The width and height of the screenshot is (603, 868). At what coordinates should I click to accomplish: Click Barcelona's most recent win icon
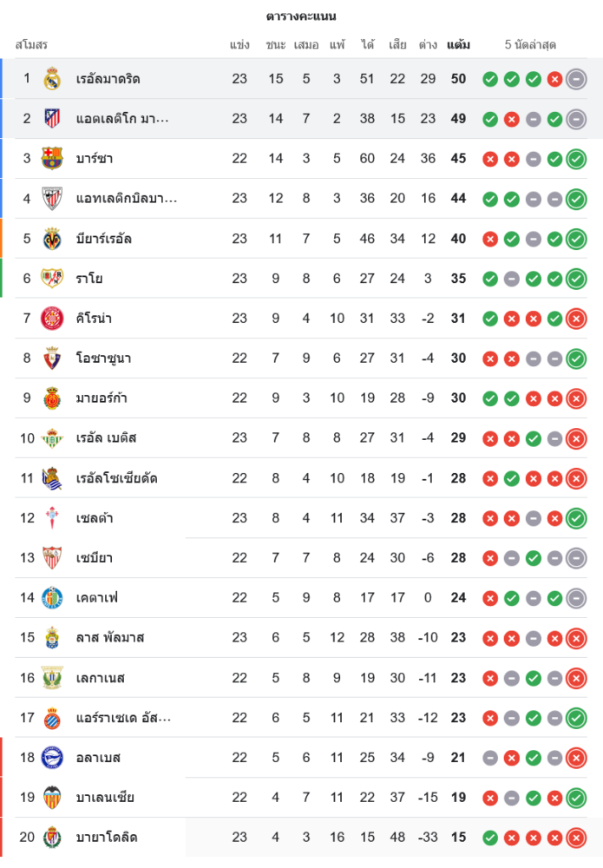click(576, 159)
